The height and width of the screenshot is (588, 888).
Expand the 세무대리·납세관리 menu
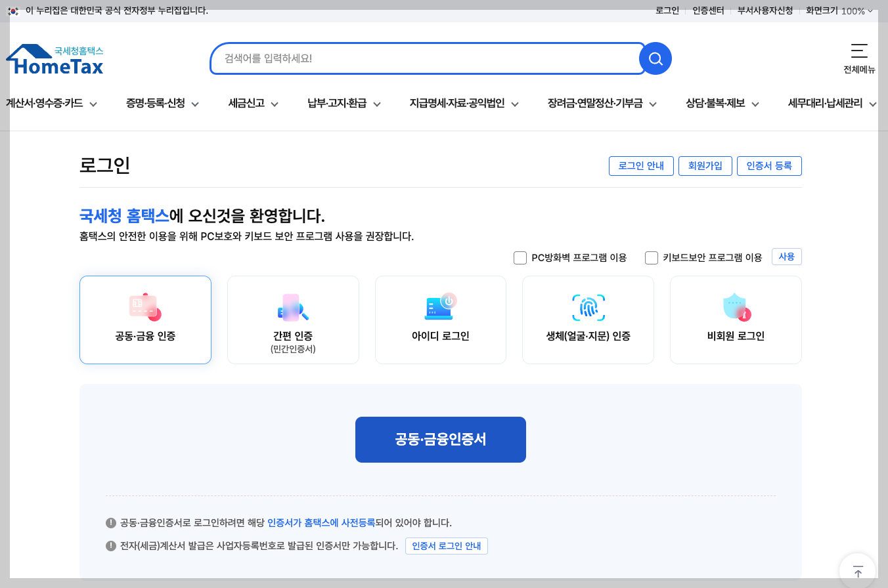point(832,104)
